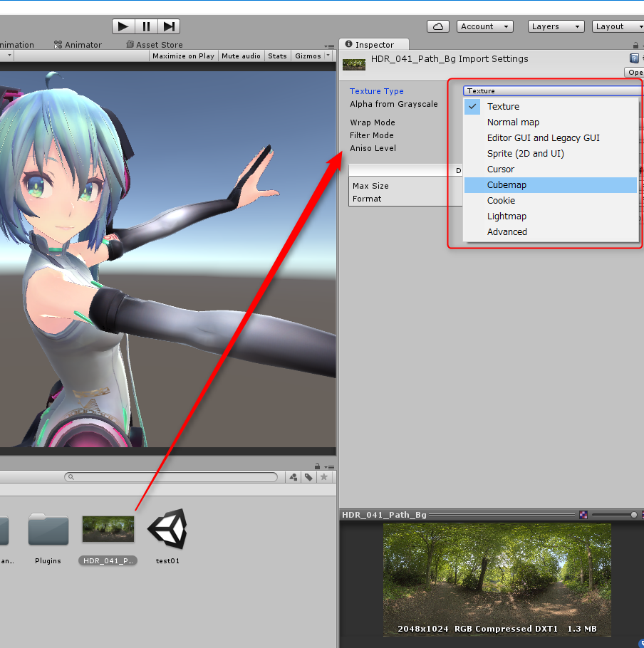Click the HDR_041_Path_Bg preview image
The height and width of the screenshot is (648, 644).
[497, 580]
